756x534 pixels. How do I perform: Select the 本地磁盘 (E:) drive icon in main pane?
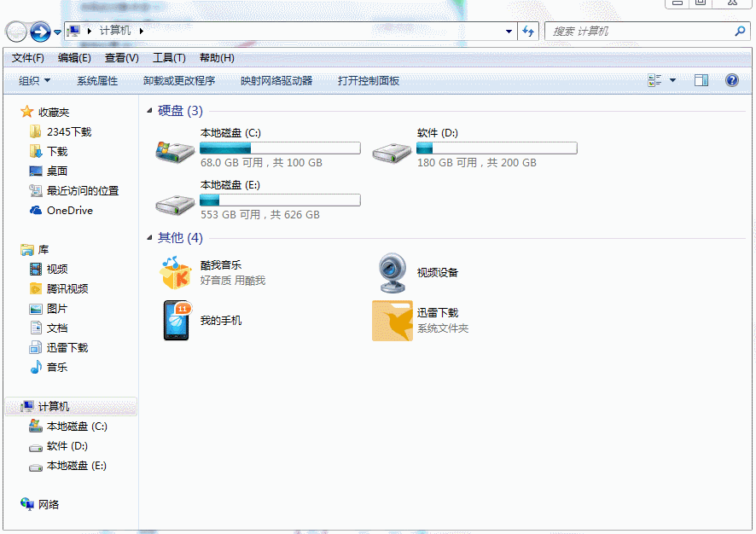(176, 205)
